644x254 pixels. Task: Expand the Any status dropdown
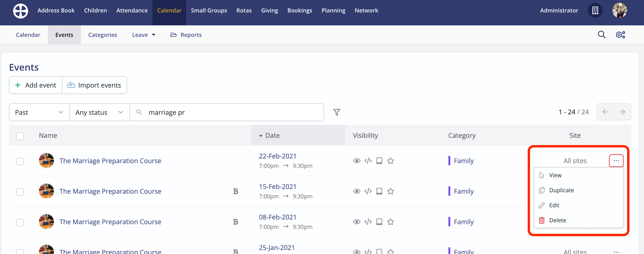tap(99, 112)
